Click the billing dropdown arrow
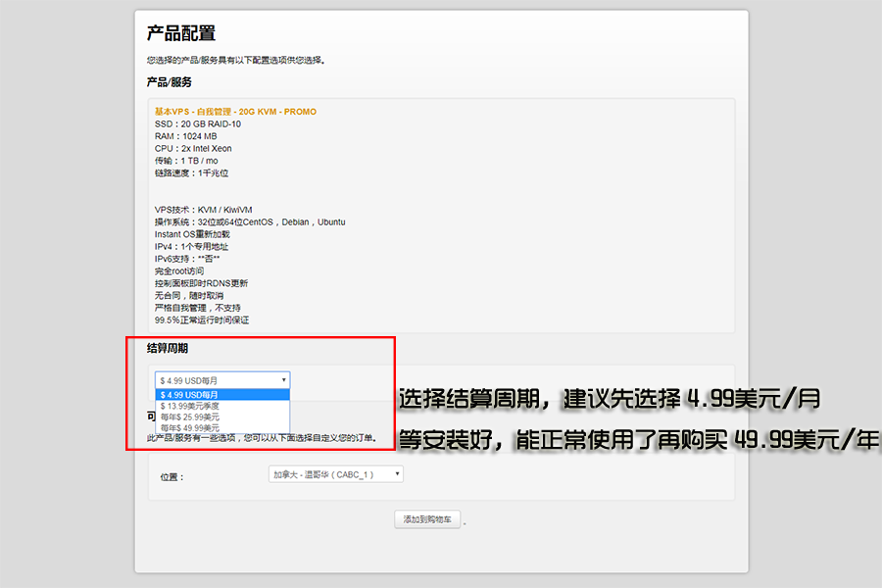The width and height of the screenshot is (882, 588). pos(285,380)
